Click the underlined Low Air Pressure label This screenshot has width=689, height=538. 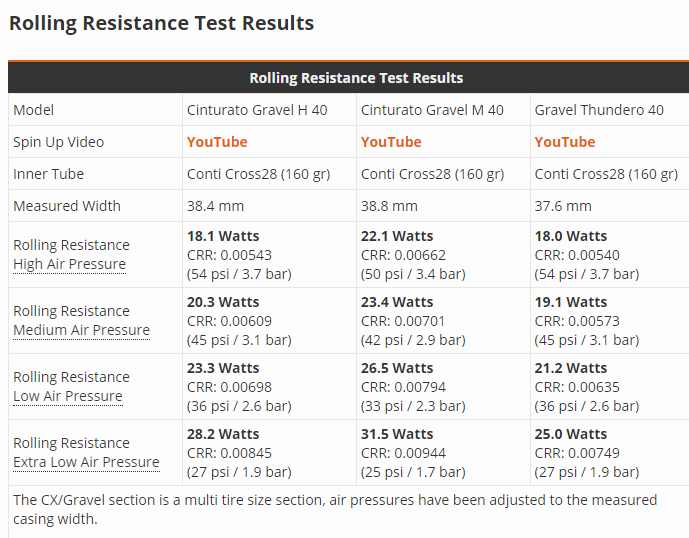67,396
